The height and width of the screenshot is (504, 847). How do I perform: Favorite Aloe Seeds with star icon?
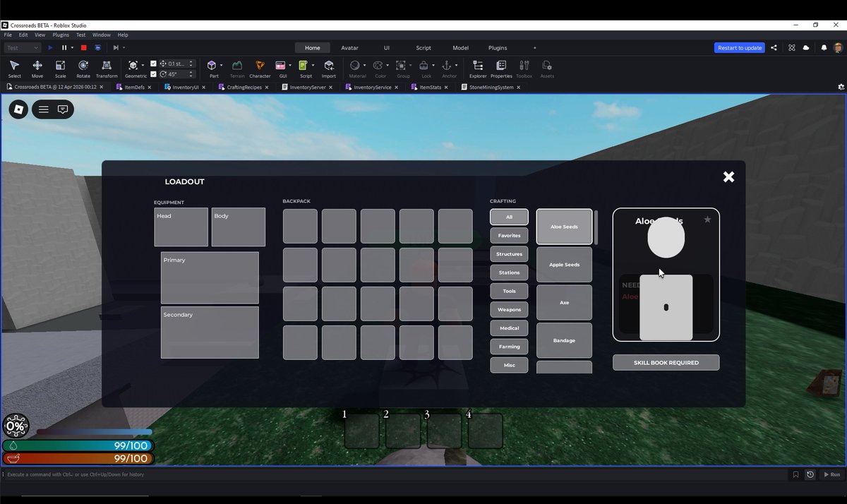pyautogui.click(x=707, y=220)
